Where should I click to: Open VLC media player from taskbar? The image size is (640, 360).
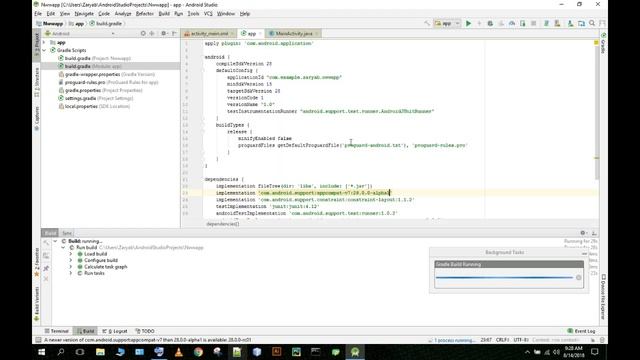(x=178, y=352)
